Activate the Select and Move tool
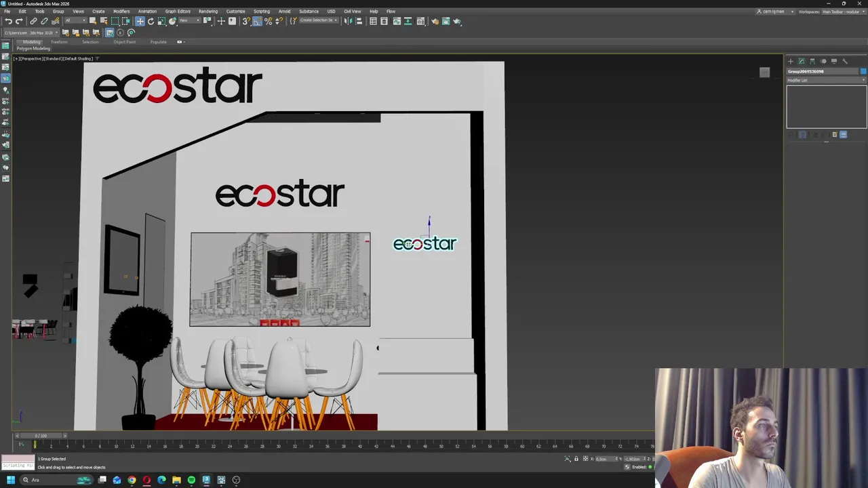868x488 pixels. click(140, 21)
